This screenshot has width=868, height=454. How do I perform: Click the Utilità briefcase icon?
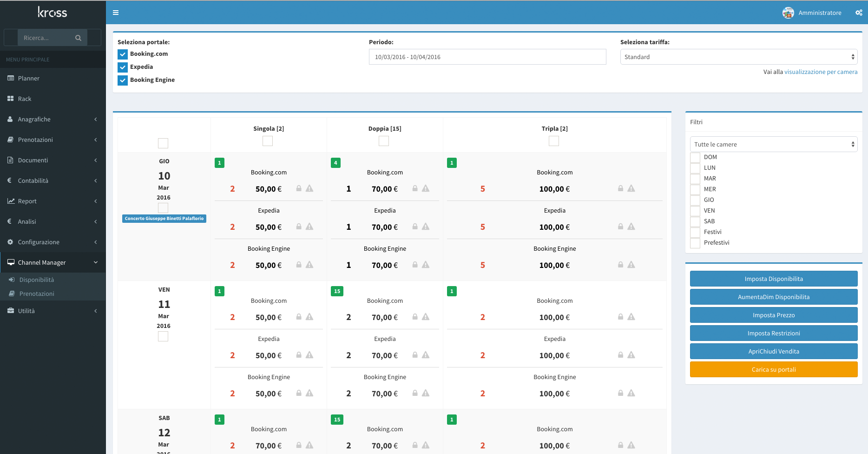[11, 311]
